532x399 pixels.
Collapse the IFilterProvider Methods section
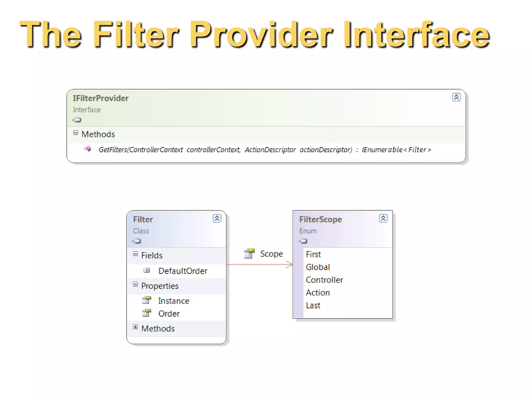(76, 133)
